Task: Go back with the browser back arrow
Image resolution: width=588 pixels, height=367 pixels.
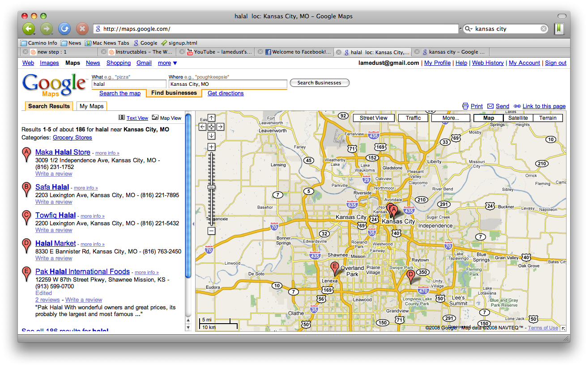Action: pyautogui.click(x=29, y=29)
